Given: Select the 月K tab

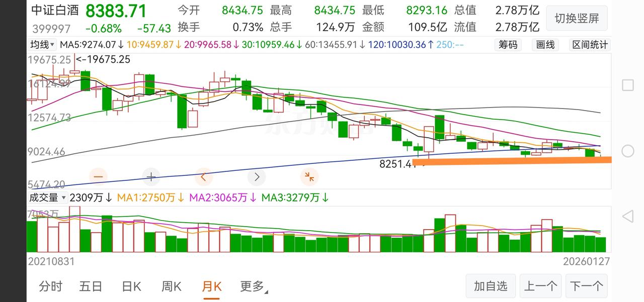Looking at the screenshot, I should pos(211,286).
